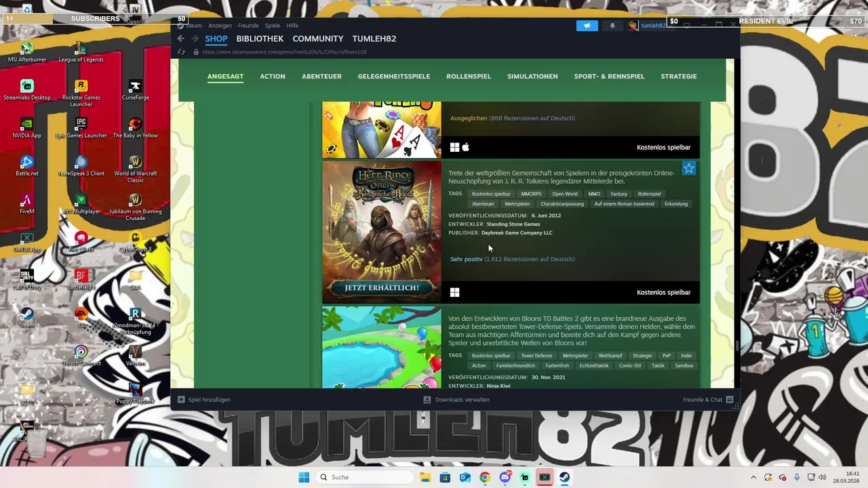Open League of Legends desktop icon
868x488 pixels.
[x=81, y=53]
